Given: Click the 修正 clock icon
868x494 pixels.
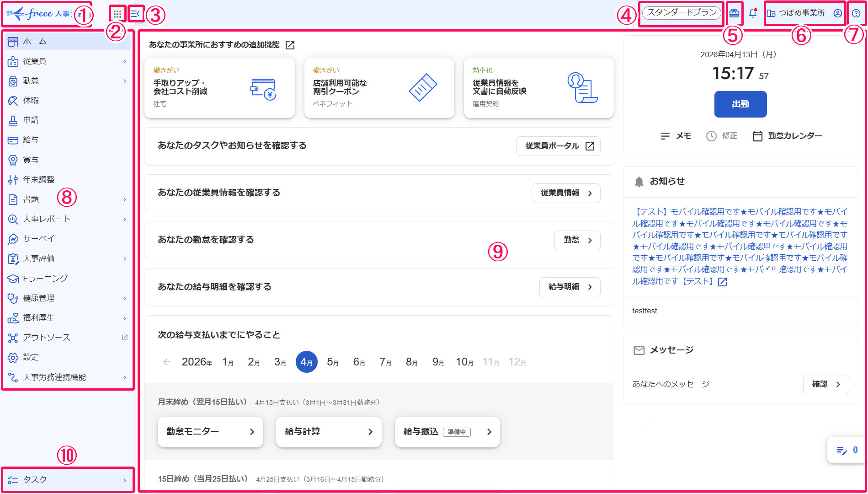Looking at the screenshot, I should [711, 136].
